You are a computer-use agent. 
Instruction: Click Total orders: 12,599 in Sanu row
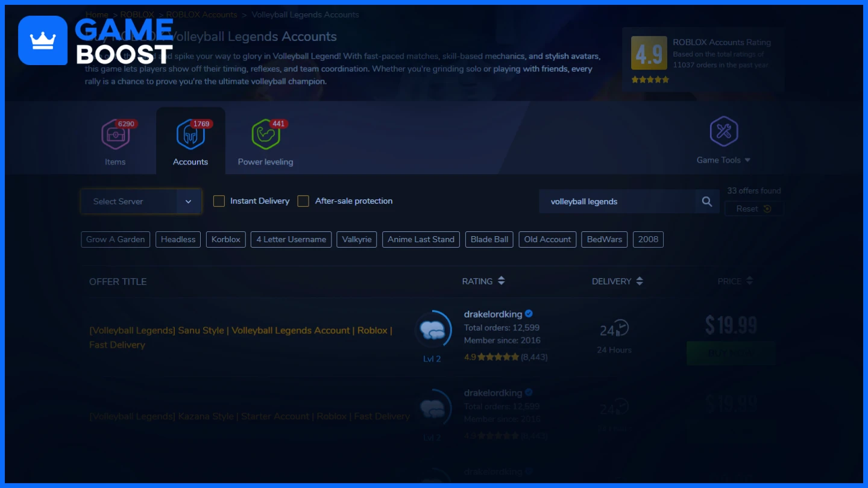[x=502, y=328]
